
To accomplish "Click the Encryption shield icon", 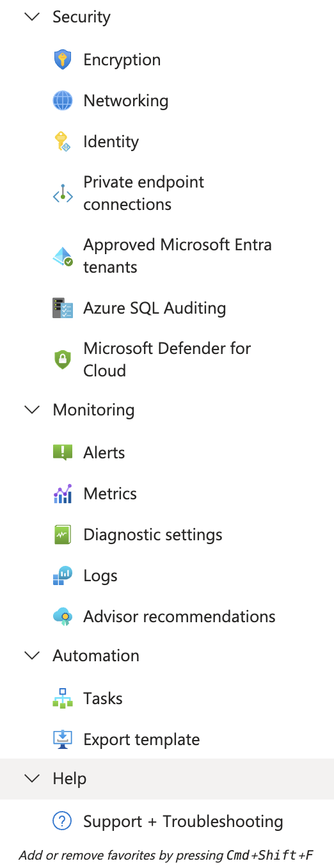I will [x=63, y=60].
